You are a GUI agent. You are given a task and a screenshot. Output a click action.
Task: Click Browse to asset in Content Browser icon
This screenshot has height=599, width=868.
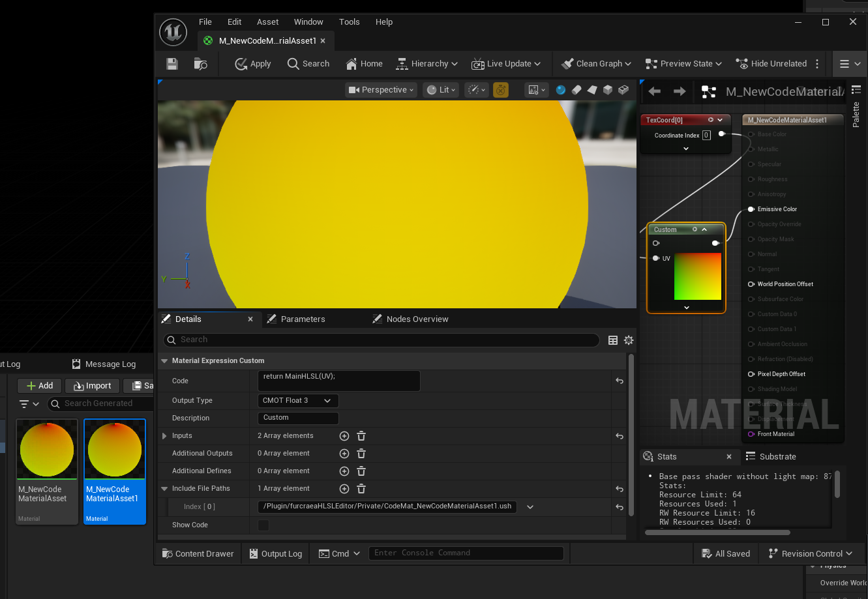(x=201, y=64)
